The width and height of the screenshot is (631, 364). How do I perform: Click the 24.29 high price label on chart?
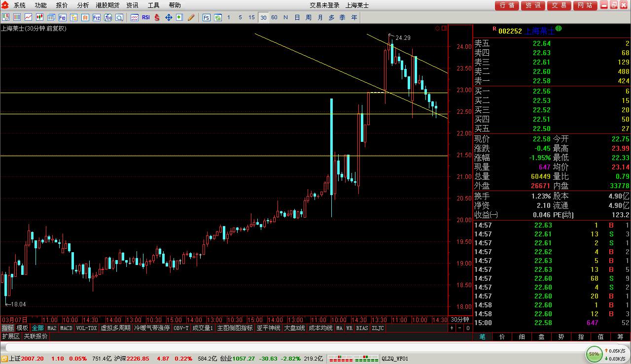(403, 38)
